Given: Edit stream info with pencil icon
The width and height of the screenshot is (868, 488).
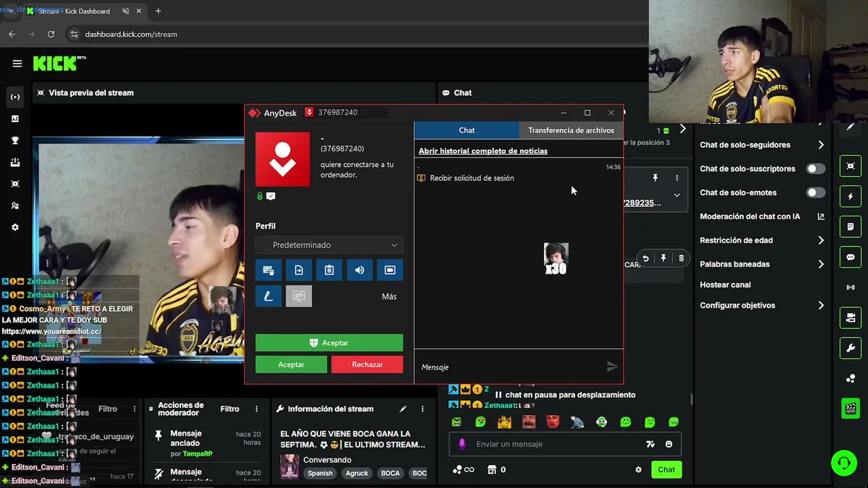Looking at the screenshot, I should pos(403,409).
